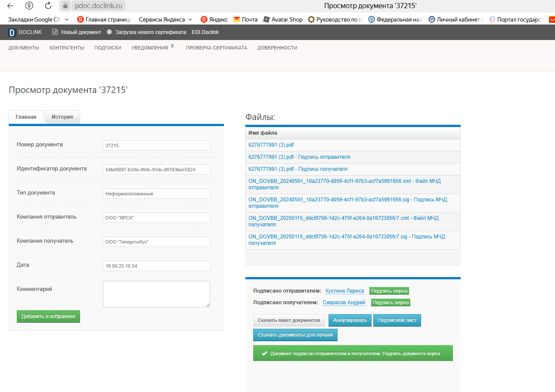
Task: Open the Федеральная налоговая bookmark
Action: 396,19
